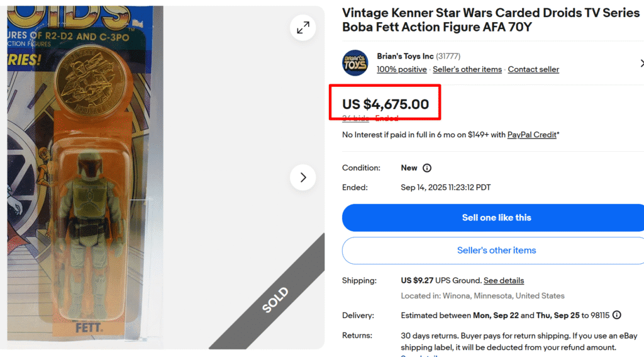Open the 100% positive feedback link
The image size is (644, 357).
(x=402, y=69)
